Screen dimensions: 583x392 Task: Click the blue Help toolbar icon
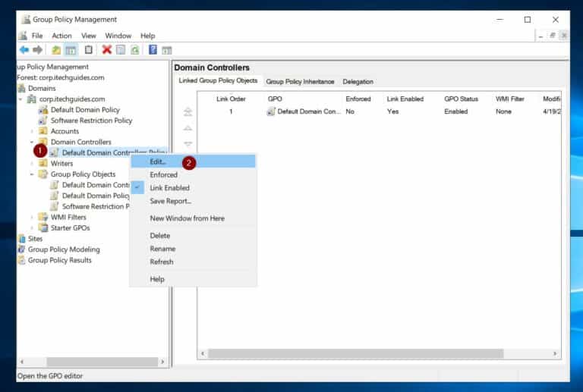153,49
